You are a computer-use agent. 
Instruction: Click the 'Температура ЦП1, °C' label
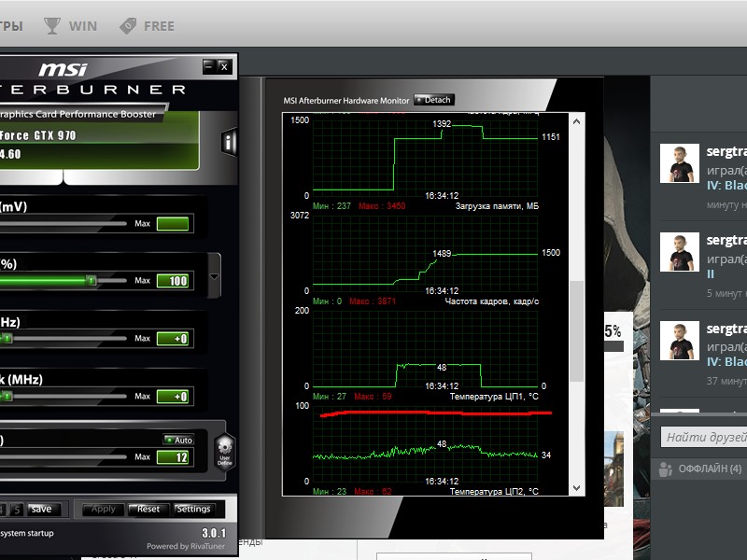[x=494, y=396]
